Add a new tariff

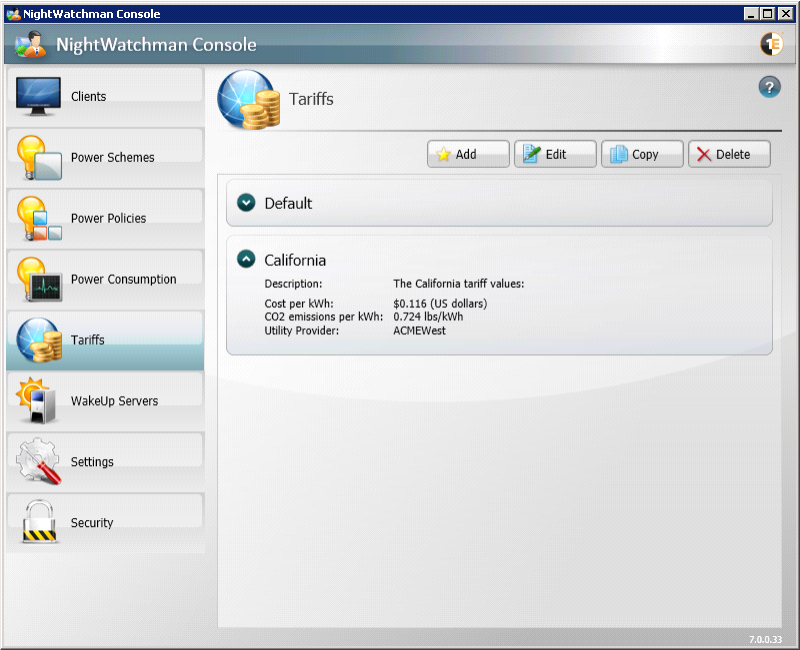coord(468,154)
